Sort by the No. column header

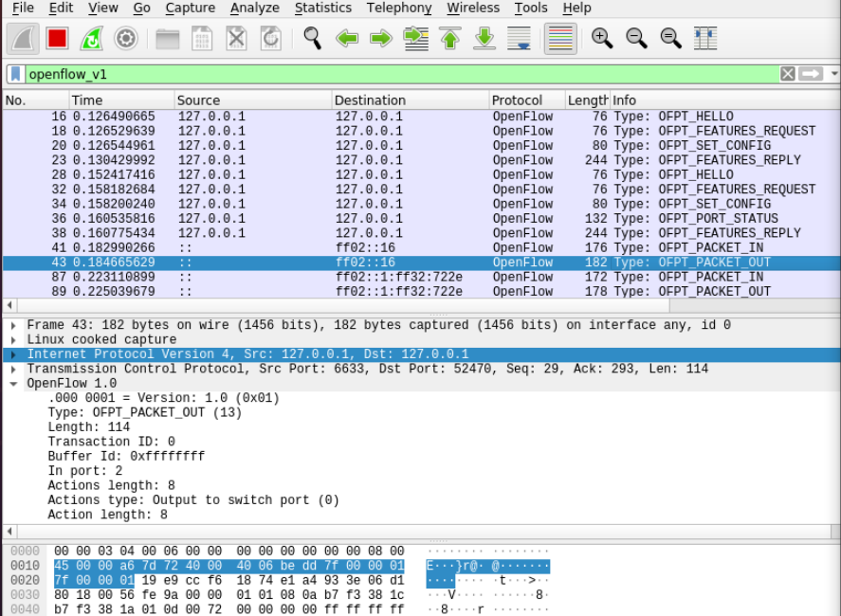(x=36, y=100)
